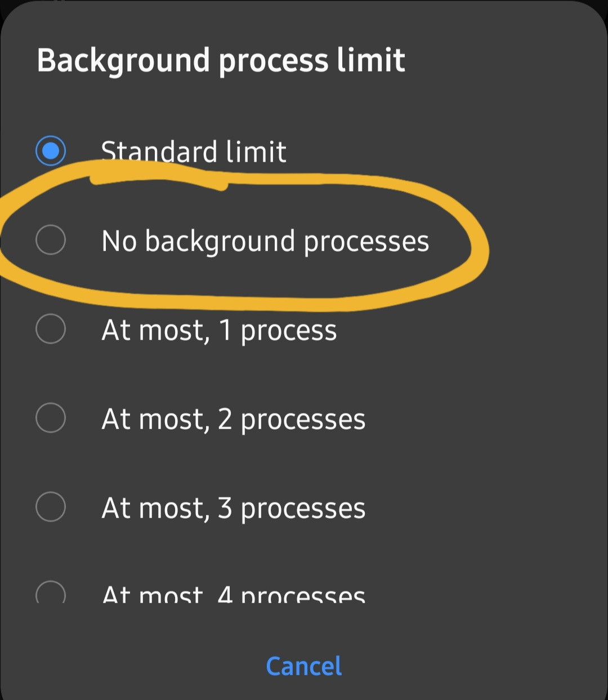The height and width of the screenshot is (700, 608).
Task: Dismiss the dialog using Cancel
Action: point(303,666)
